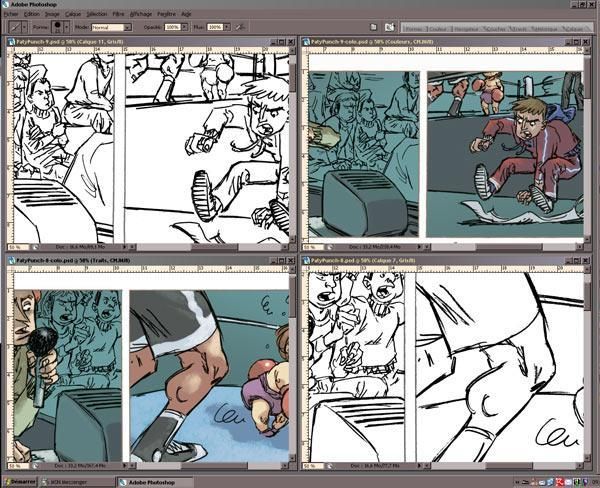The height and width of the screenshot is (488, 600).
Task: Open the Edition menu
Action: (x=31, y=14)
